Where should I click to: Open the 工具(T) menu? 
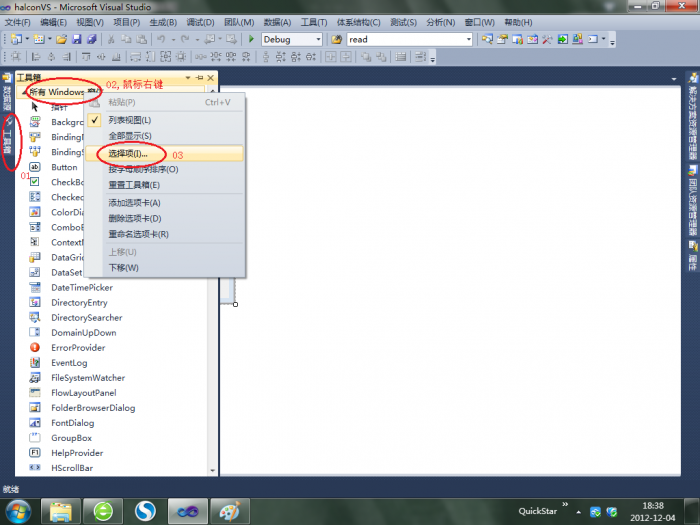(x=314, y=22)
